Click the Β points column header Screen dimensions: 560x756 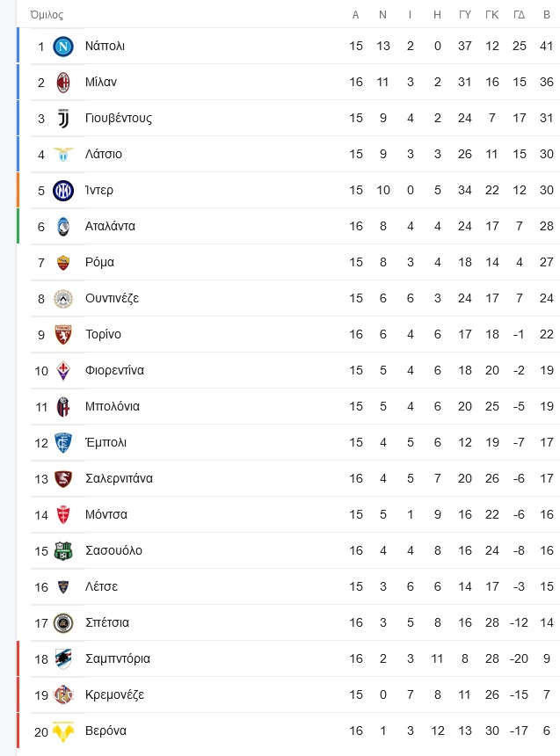(x=547, y=15)
